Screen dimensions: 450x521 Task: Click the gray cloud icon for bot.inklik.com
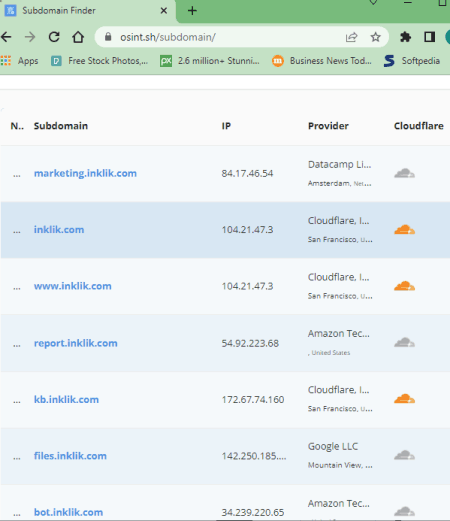pyautogui.click(x=404, y=511)
